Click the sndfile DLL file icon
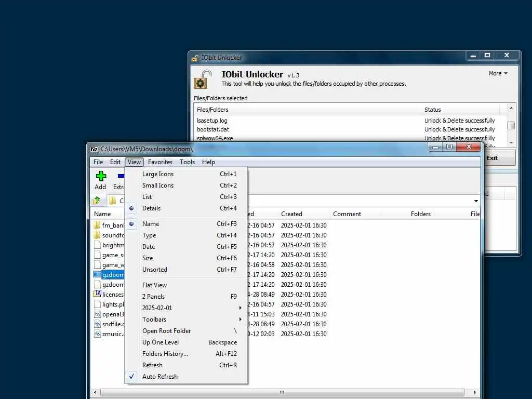The height and width of the screenshot is (399, 532). click(x=97, y=324)
